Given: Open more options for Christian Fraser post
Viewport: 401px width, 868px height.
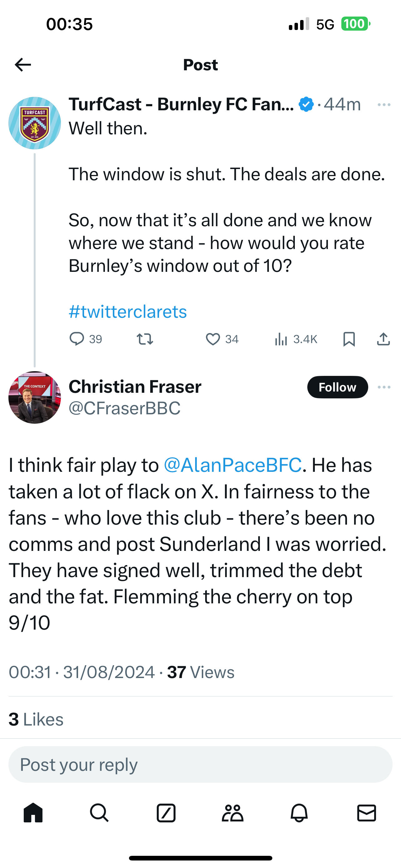Looking at the screenshot, I should [384, 387].
